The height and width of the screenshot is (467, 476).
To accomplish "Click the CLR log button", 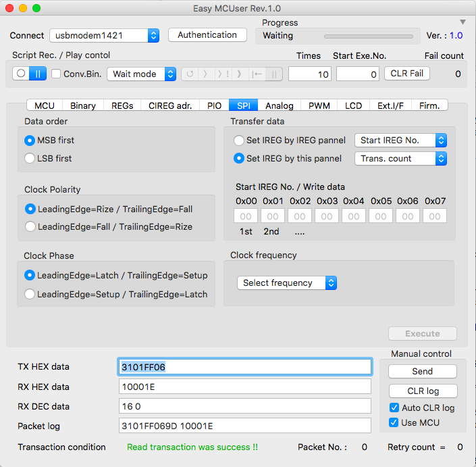I will click(423, 391).
